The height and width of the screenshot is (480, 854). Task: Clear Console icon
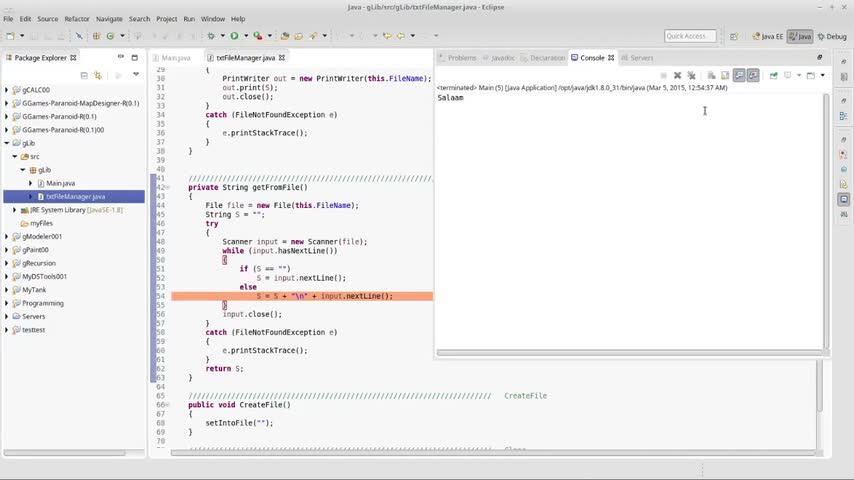[x=711, y=75]
